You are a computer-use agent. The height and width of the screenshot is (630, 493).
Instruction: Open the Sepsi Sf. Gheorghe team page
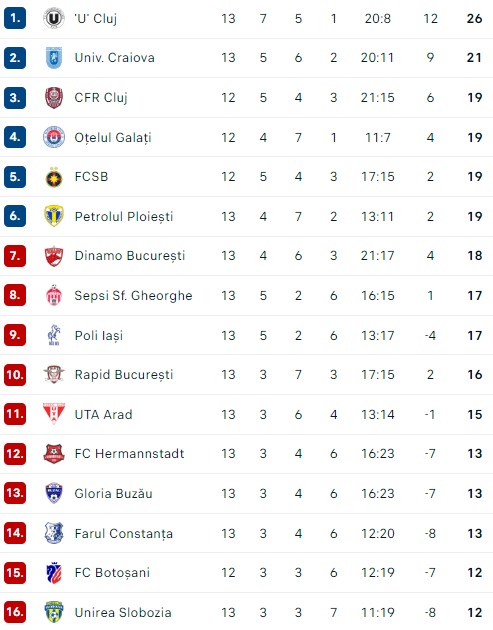coord(133,296)
